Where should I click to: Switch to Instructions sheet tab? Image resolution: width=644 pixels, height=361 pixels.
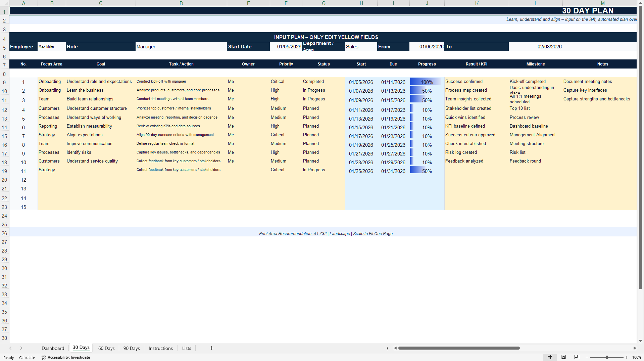point(160,348)
